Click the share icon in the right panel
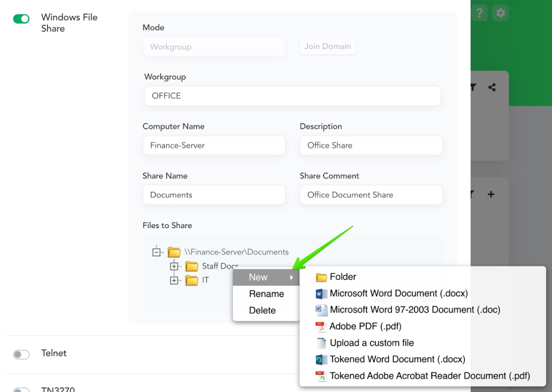The image size is (552, 392). tap(492, 87)
